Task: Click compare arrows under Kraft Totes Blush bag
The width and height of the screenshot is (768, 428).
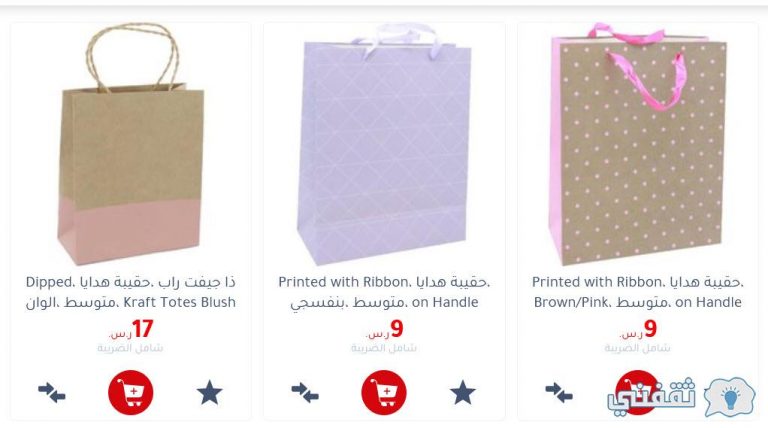Action: point(52,393)
